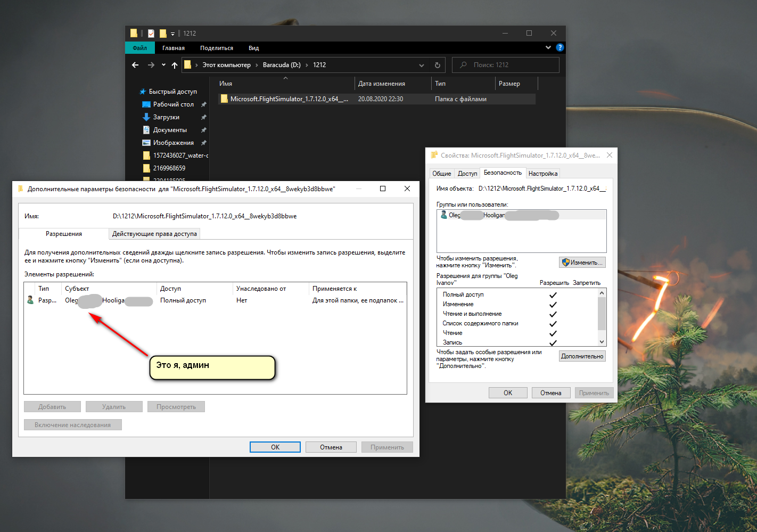Click Этот компьютер breadcrumb

(226, 65)
